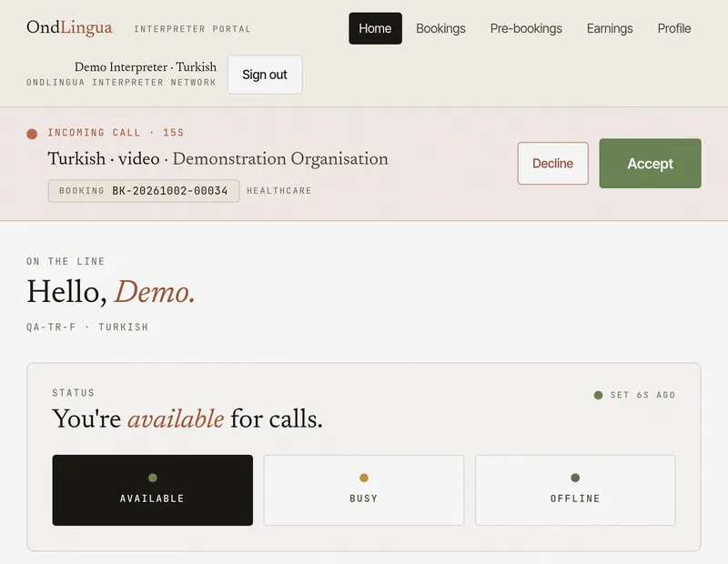Viewport: 728px width, 564px height.
Task: Click 'Demo Interpreter · Turkish' name text
Action: pos(146,66)
